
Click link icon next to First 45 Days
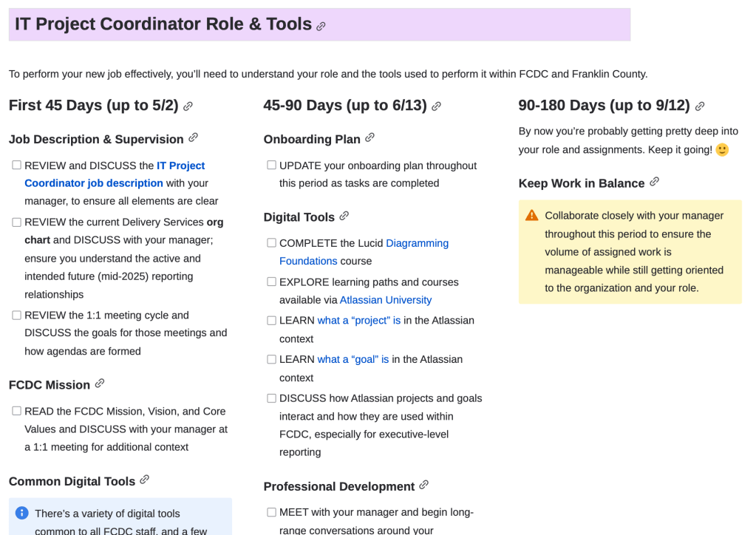point(188,106)
